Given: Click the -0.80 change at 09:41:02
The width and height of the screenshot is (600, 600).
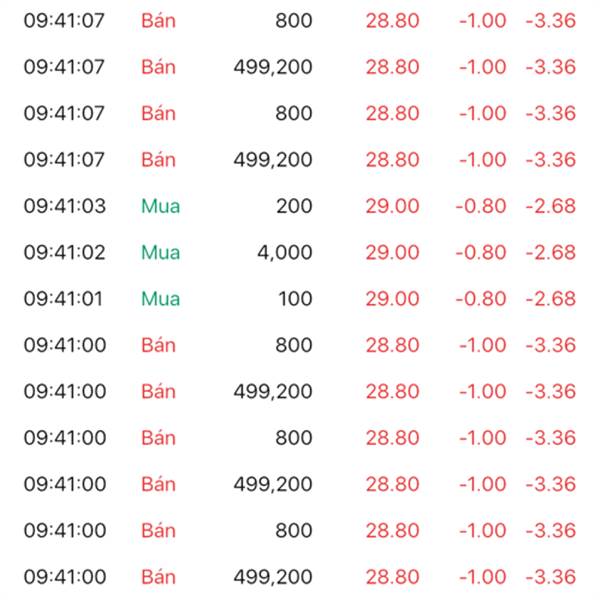Looking at the screenshot, I should tap(482, 252).
